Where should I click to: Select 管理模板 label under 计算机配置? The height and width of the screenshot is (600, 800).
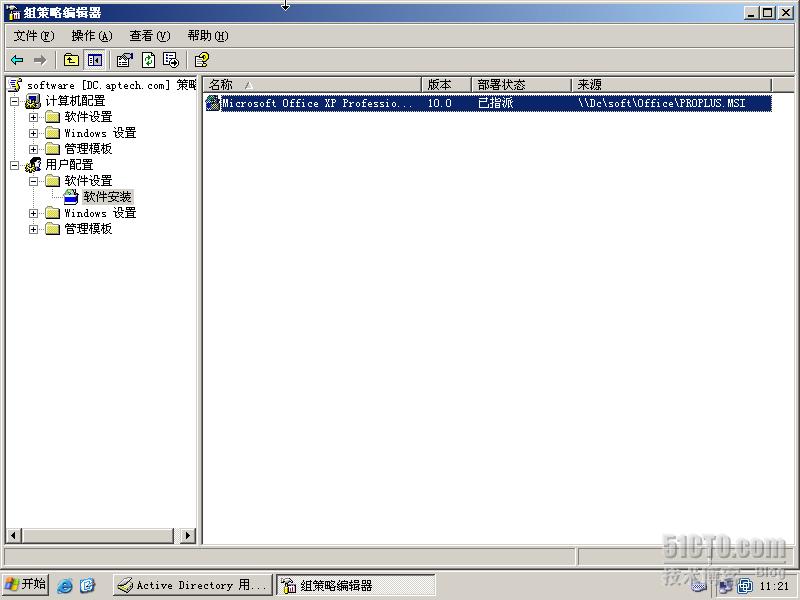[88, 148]
